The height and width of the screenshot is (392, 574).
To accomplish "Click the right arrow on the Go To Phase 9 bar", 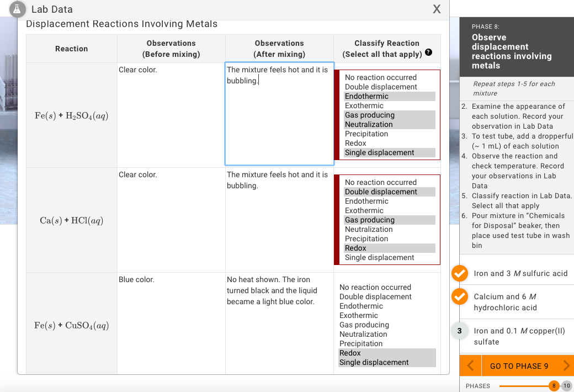I will point(566,365).
